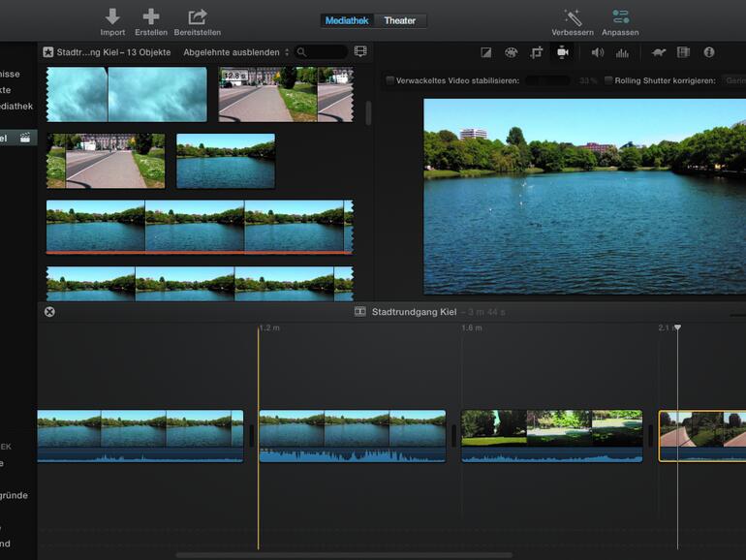Open the color correction palette icon

(x=511, y=52)
